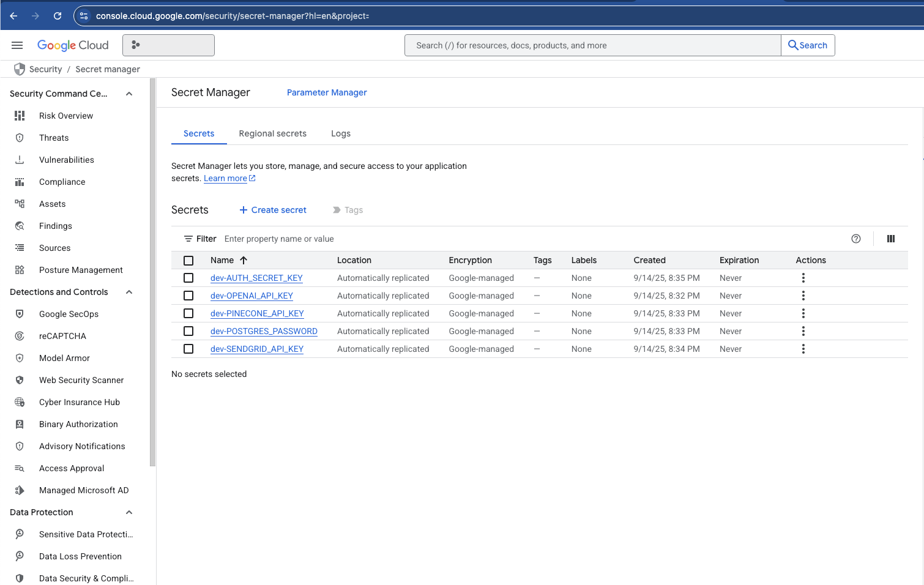Open column display options icon

point(891,239)
